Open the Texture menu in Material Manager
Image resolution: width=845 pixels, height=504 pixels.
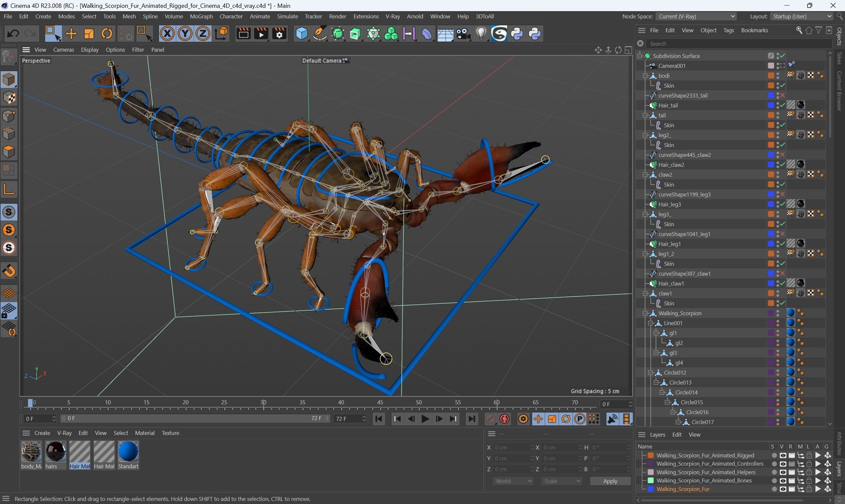(170, 433)
